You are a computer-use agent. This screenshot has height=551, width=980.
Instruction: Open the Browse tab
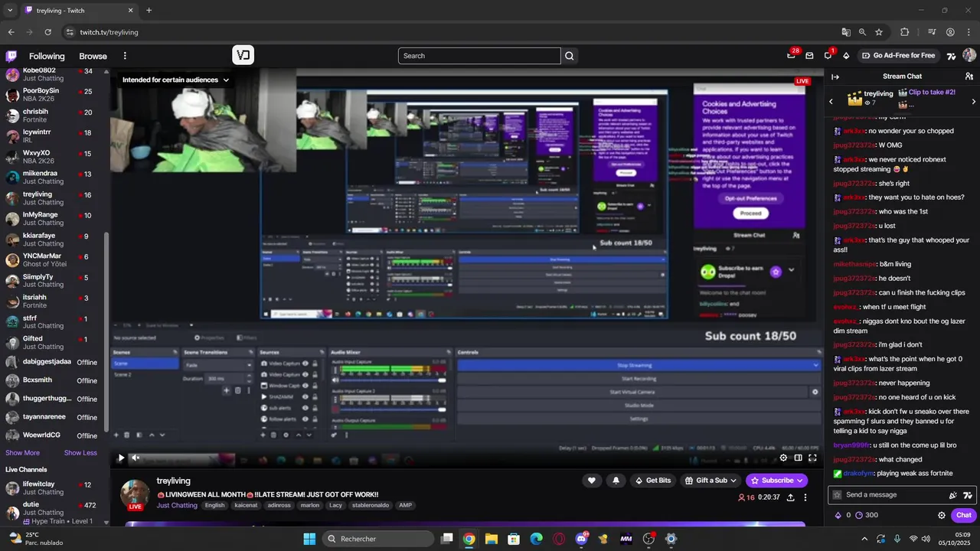[93, 56]
